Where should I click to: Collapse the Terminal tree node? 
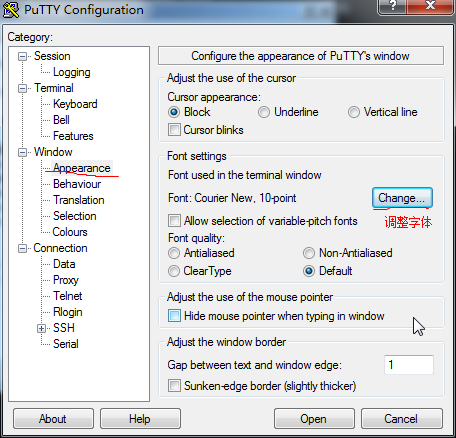[x=22, y=88]
